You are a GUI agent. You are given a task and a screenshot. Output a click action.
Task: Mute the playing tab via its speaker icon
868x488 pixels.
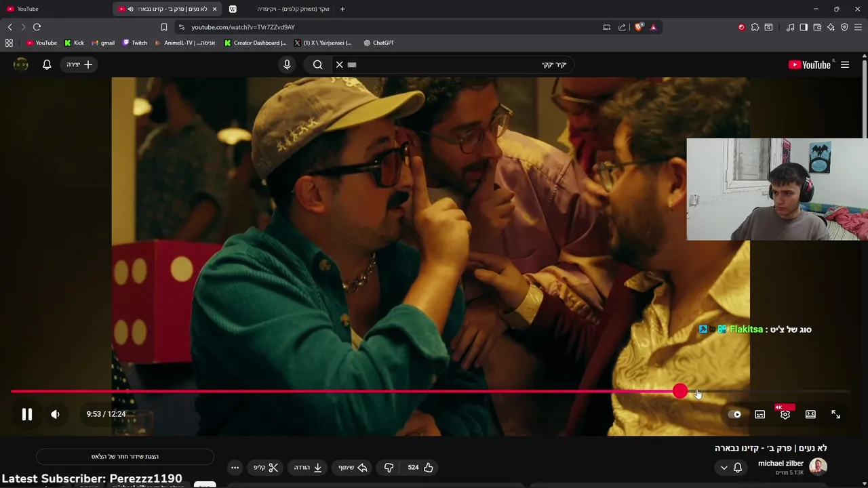(130, 9)
